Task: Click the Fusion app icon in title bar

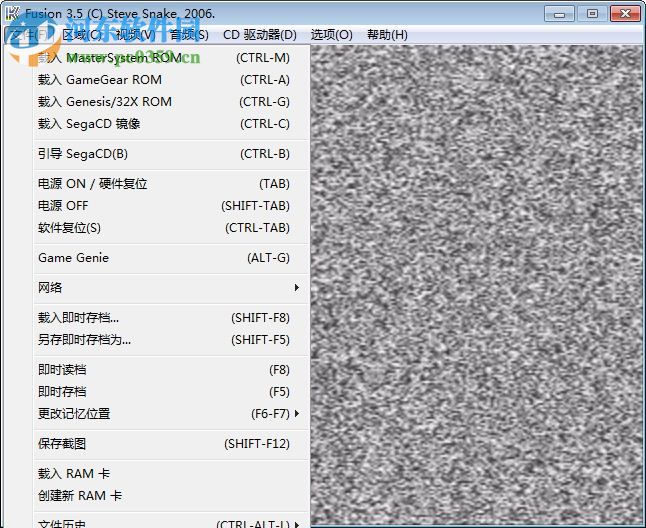Action: pos(12,14)
